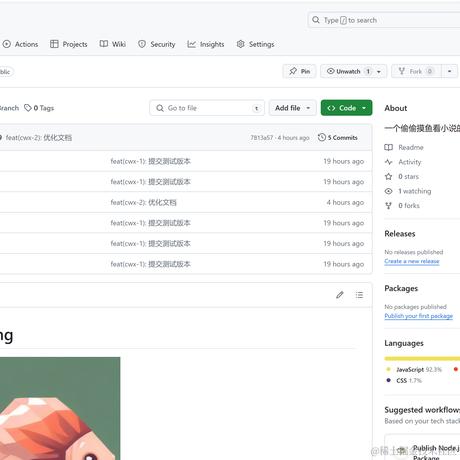Image resolution: width=460 pixels, height=460 pixels.
Task: Open the README outline list icon
Action: [x=359, y=295]
